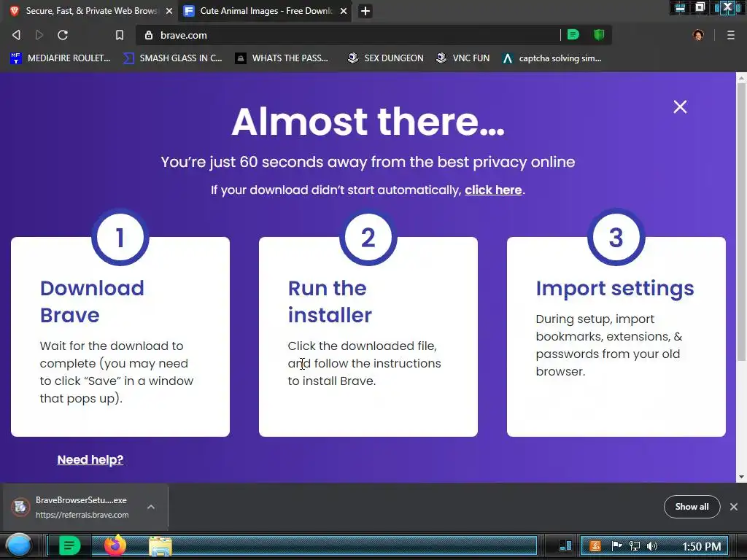The height and width of the screenshot is (560, 747).
Task: Expand download item options chevron
Action: pos(151,507)
